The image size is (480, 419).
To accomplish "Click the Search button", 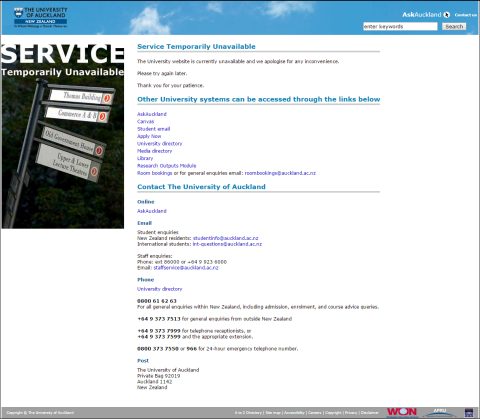I will tap(454, 27).
